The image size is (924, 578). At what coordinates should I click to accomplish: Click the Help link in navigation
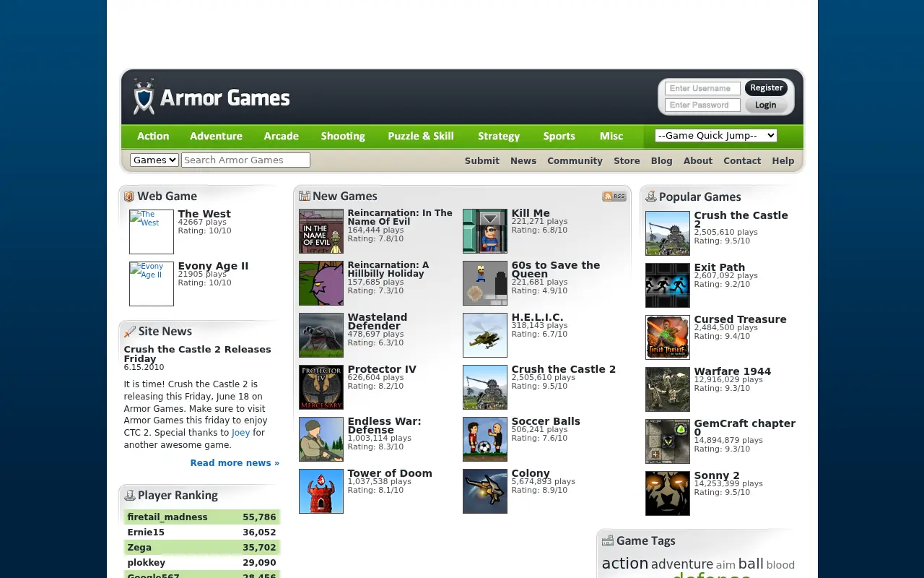click(783, 161)
